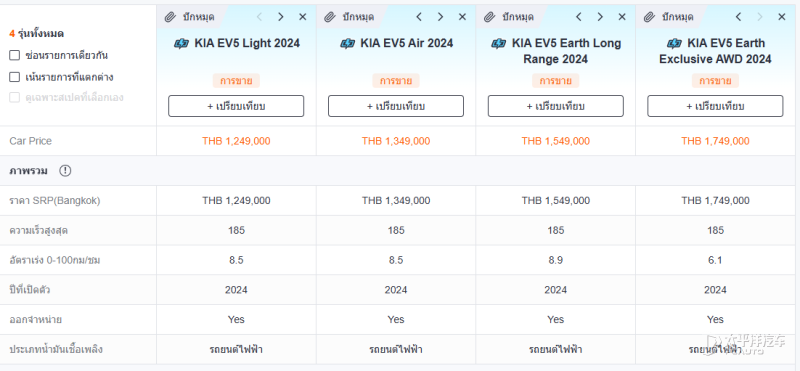Image resolution: width=800 pixels, height=371 pixels.
Task: Remove KIA EV5 Light 2024 from comparison
Action: pos(303,17)
